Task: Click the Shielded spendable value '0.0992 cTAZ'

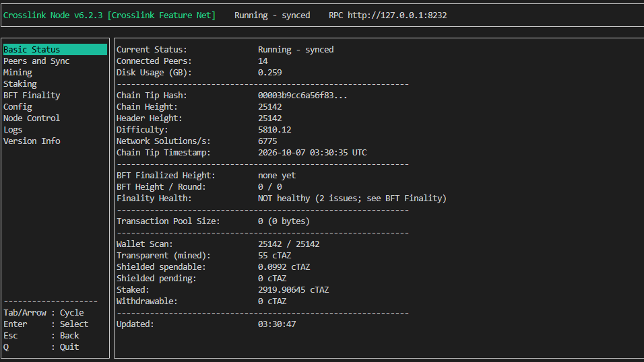Action: pyautogui.click(x=284, y=266)
